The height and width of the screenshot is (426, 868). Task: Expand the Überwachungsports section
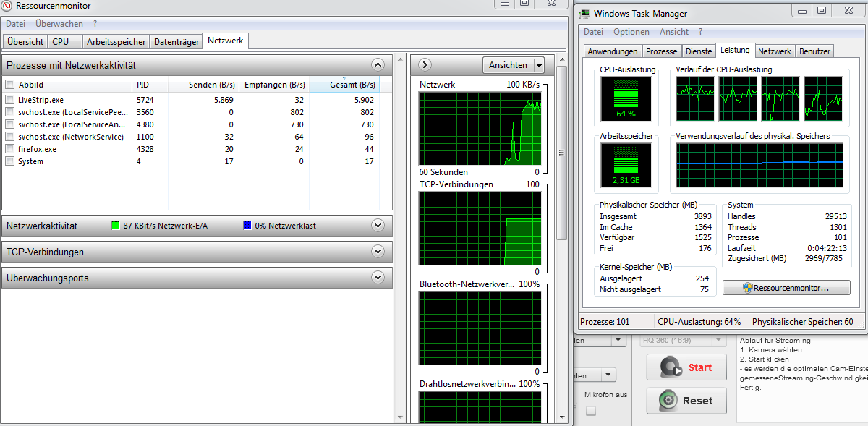tap(377, 278)
